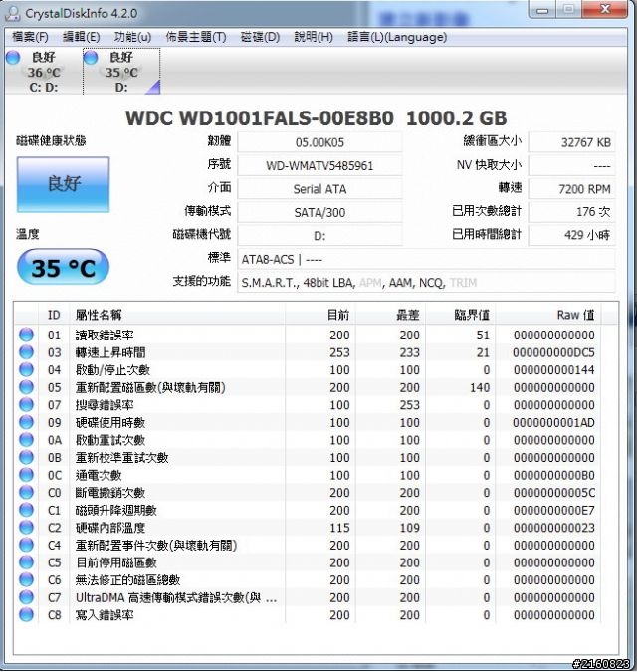This screenshot has width=637, height=672.
Task: Click the blue orb on first disk tab
Action: click(x=13, y=58)
